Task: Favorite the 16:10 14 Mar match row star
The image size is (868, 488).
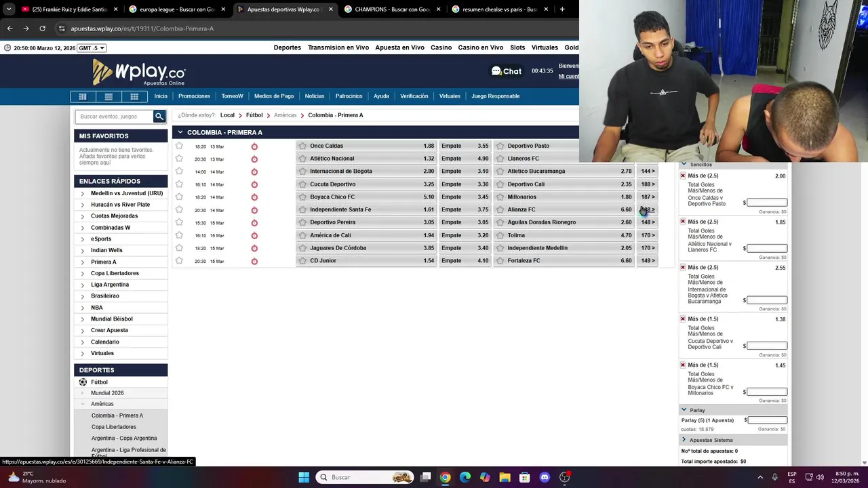Action: click(x=179, y=184)
